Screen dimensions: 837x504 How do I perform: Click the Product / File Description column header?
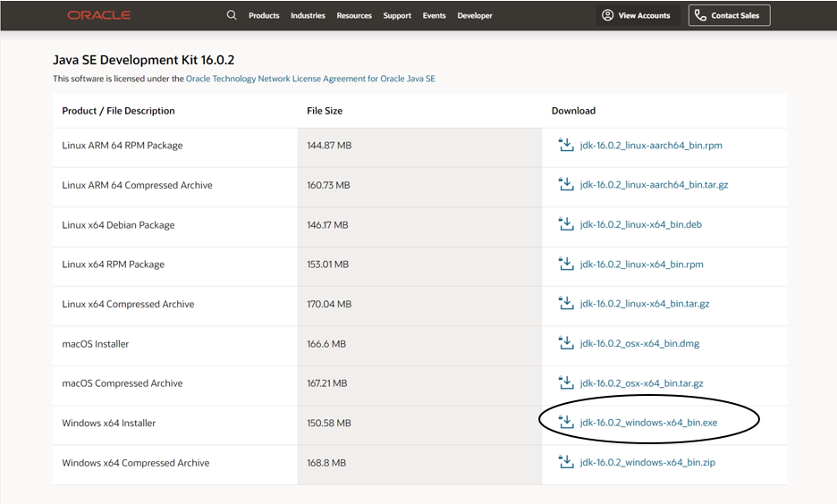click(x=119, y=111)
